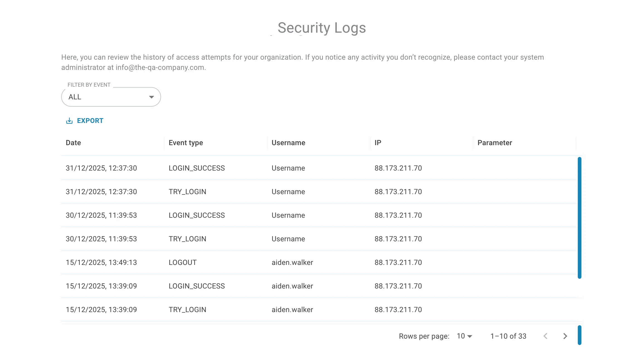Image resolution: width=644 pixels, height=362 pixels.
Task: Click aiden.walker in the 15/12 TRY_LOGIN row
Action: click(292, 310)
